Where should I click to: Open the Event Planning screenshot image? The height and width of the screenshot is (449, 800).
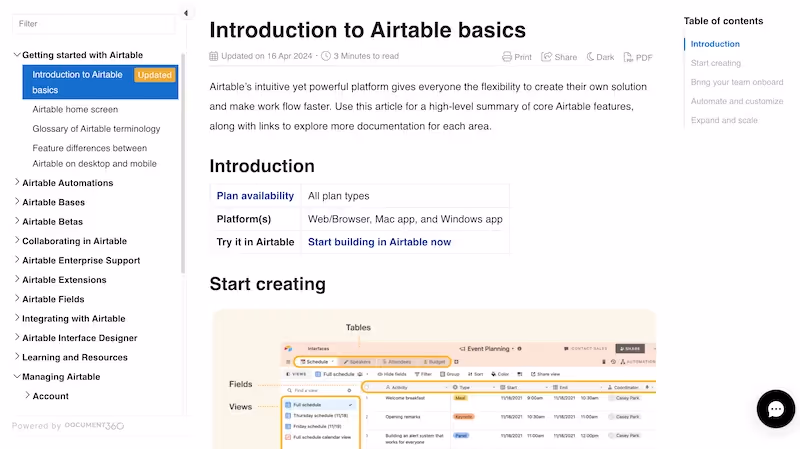tap(434, 379)
